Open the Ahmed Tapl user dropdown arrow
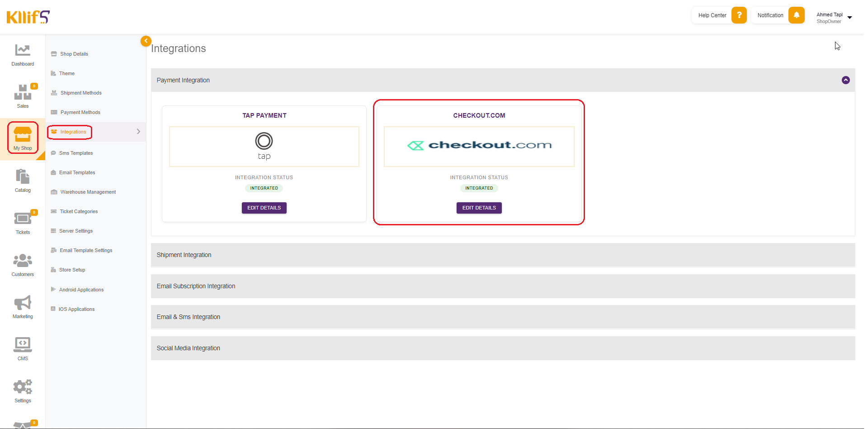The width and height of the screenshot is (868, 429). 849,18
